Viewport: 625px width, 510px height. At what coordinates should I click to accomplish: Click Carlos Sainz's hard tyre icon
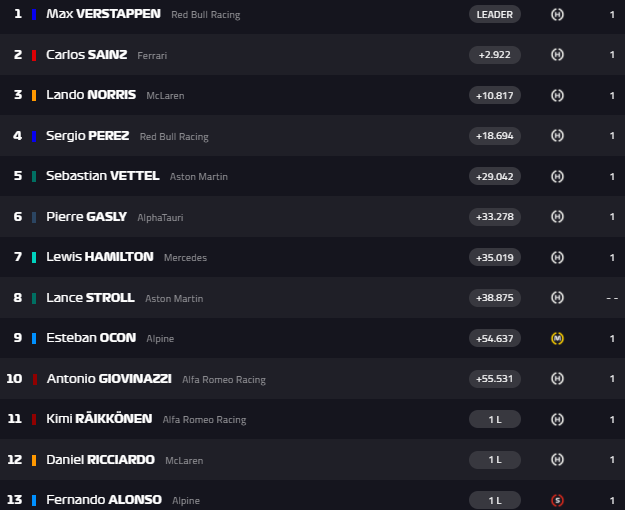point(558,54)
